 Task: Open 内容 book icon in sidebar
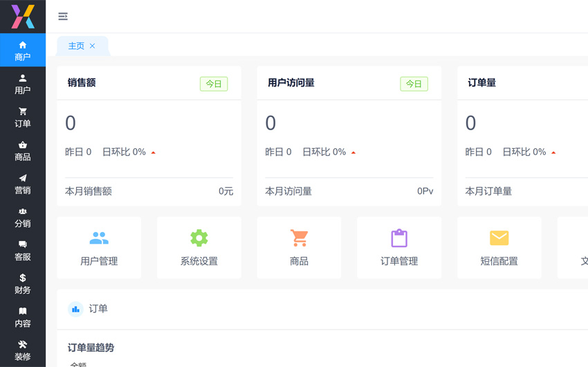click(x=23, y=317)
